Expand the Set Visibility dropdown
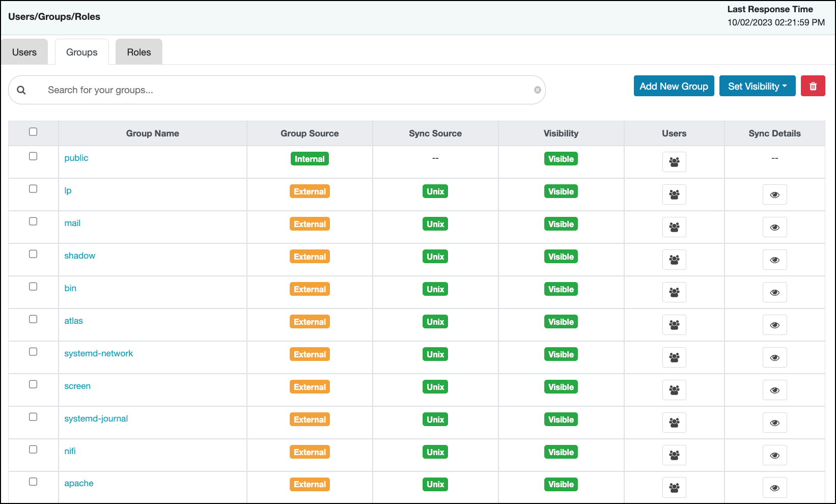 coord(757,86)
